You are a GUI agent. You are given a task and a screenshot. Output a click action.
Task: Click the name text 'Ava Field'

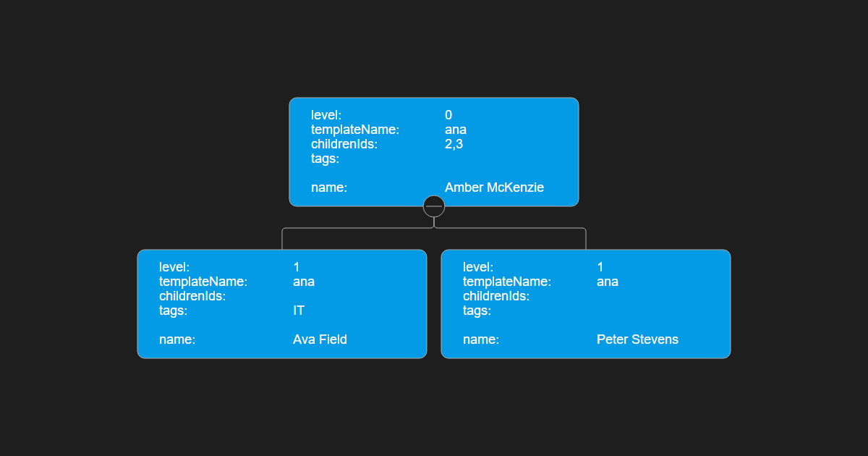(x=320, y=339)
